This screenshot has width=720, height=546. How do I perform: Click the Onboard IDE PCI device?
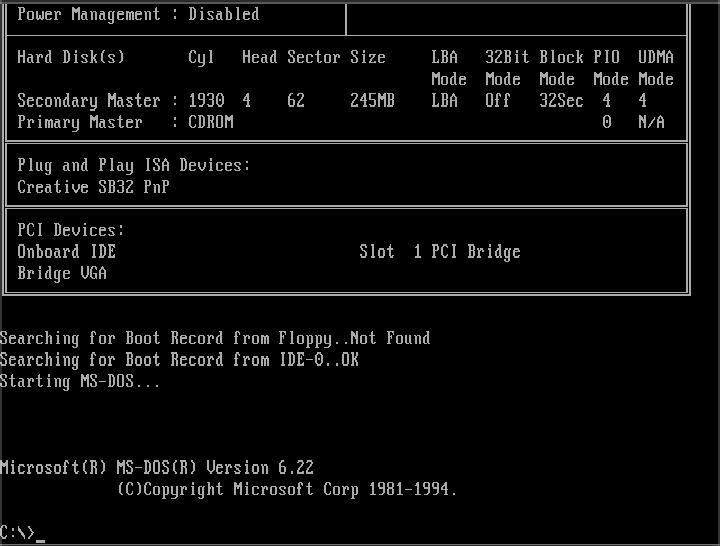67,252
